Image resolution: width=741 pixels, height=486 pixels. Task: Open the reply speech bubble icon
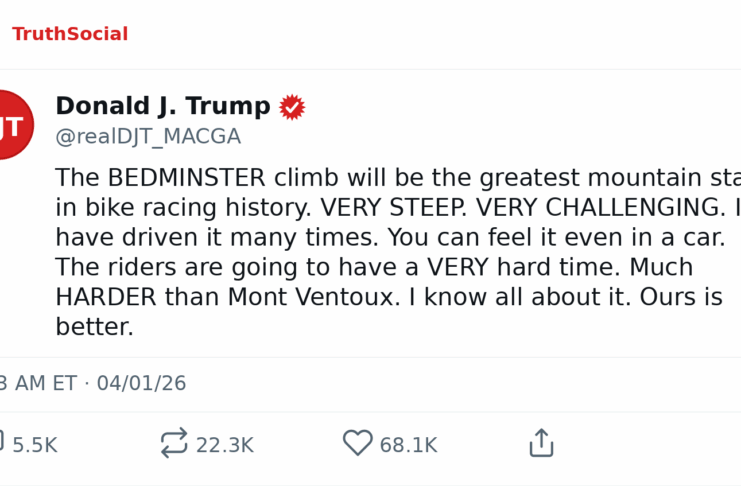coord(2,444)
